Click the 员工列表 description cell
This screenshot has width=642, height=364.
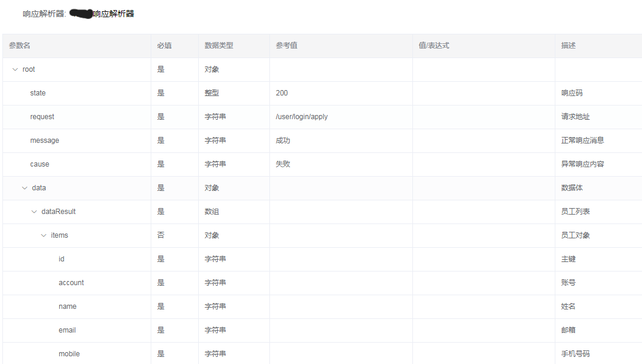point(575,212)
